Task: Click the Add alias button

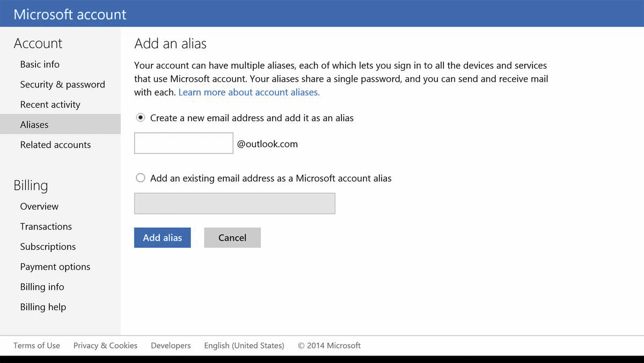Action: [163, 238]
